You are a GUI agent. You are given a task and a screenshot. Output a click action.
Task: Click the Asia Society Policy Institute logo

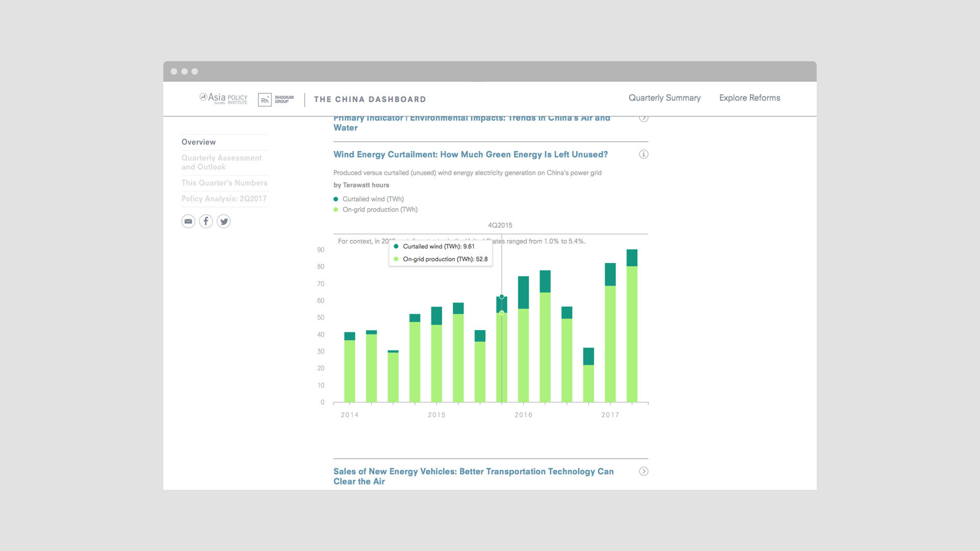(224, 98)
